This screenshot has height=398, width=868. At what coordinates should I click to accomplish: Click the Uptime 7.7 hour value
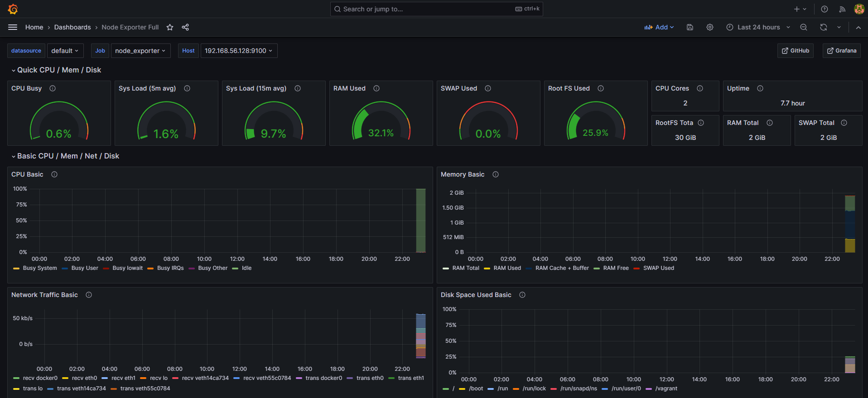[793, 103]
